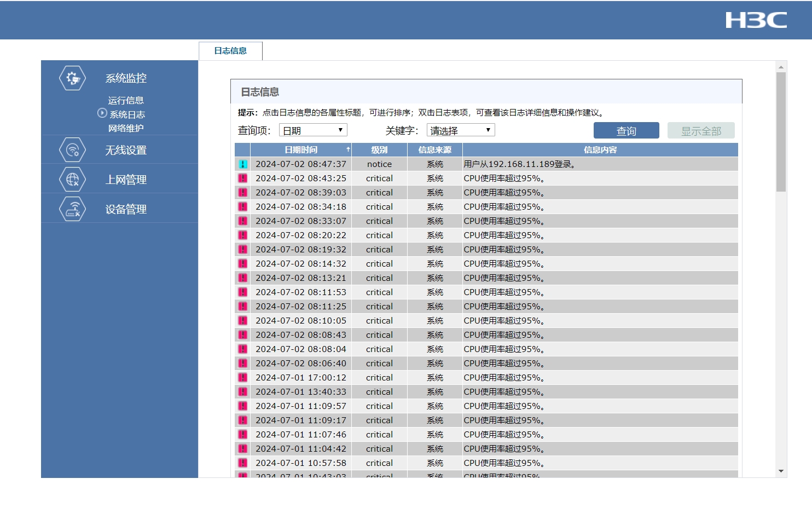Click the H3C logo in header
This screenshot has height=513, width=812.
(756, 20)
